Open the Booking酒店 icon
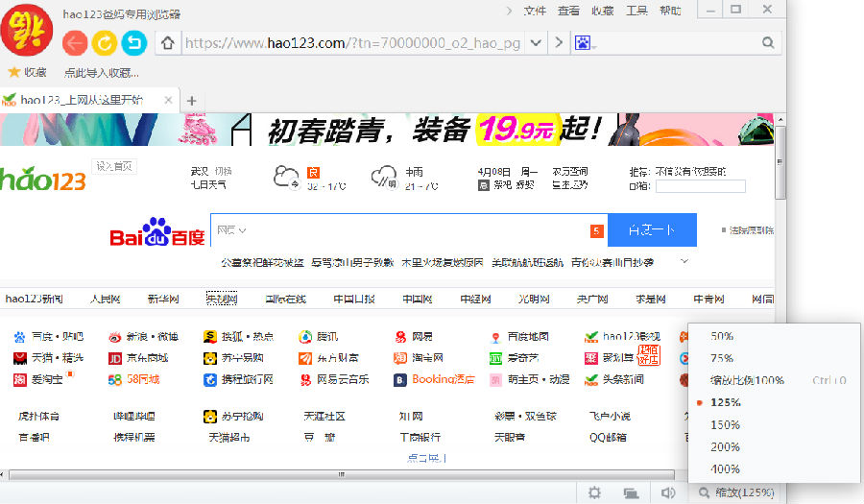 click(x=400, y=380)
